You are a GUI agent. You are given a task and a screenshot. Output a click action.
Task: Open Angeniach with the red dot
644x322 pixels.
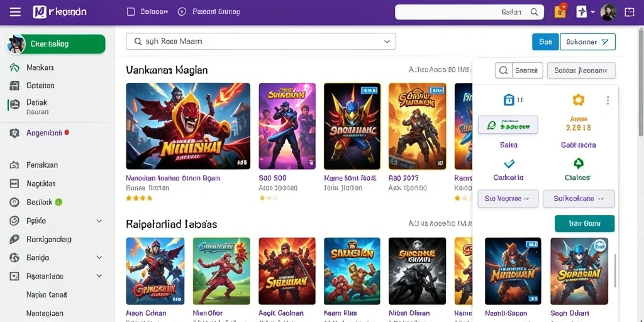(x=45, y=133)
